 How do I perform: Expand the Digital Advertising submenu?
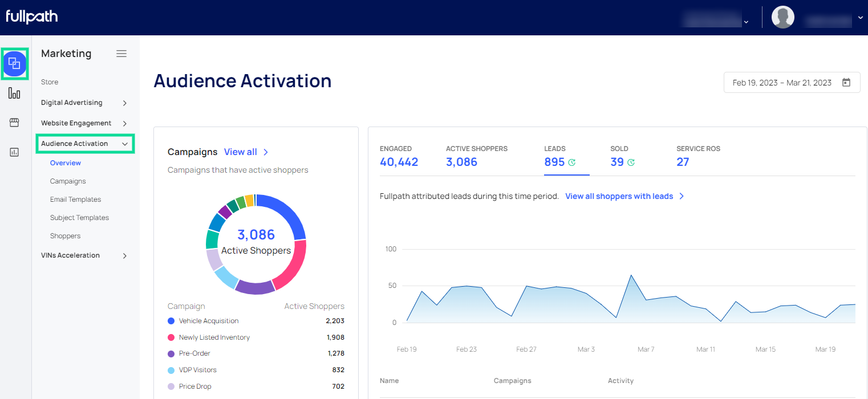(x=124, y=103)
